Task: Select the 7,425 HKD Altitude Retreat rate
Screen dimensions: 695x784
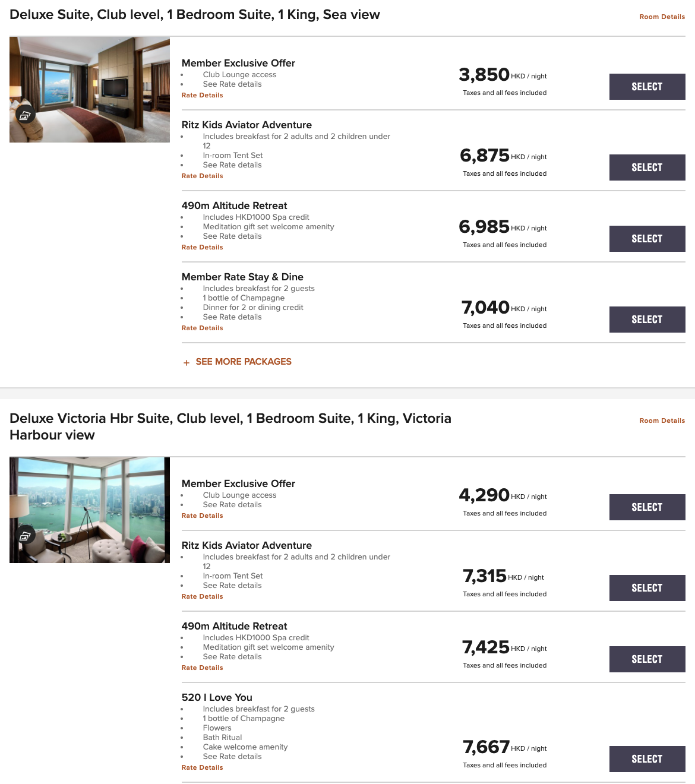Action: [647, 659]
